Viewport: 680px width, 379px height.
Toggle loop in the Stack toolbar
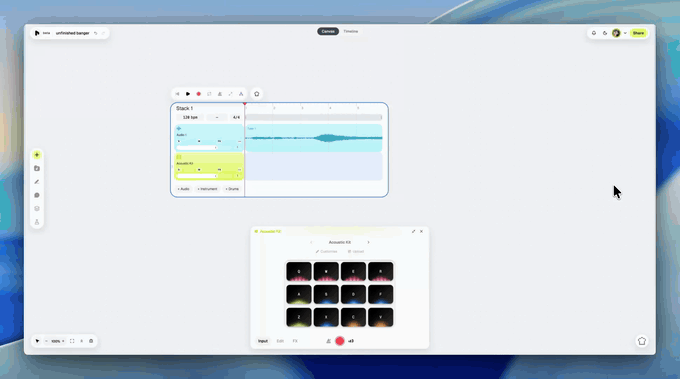(209, 94)
